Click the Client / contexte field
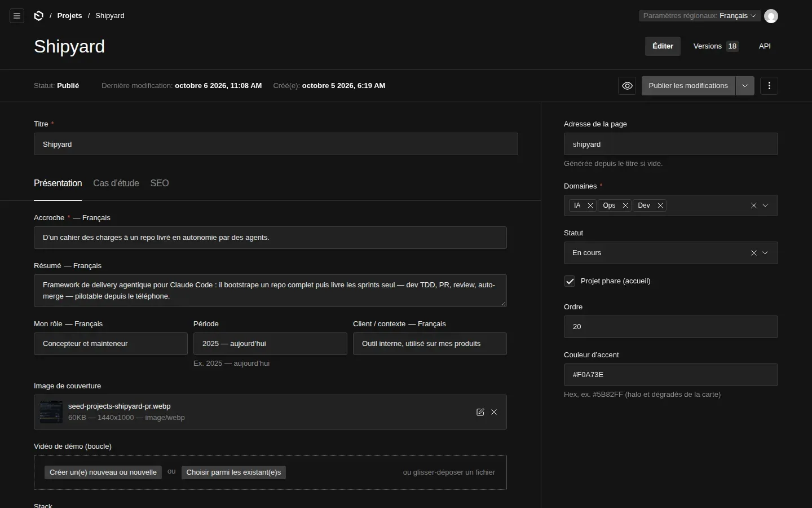 point(430,344)
